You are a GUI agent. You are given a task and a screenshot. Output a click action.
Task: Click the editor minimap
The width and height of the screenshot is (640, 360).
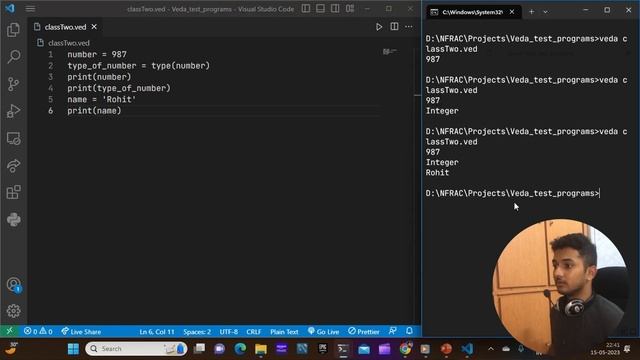point(390,52)
